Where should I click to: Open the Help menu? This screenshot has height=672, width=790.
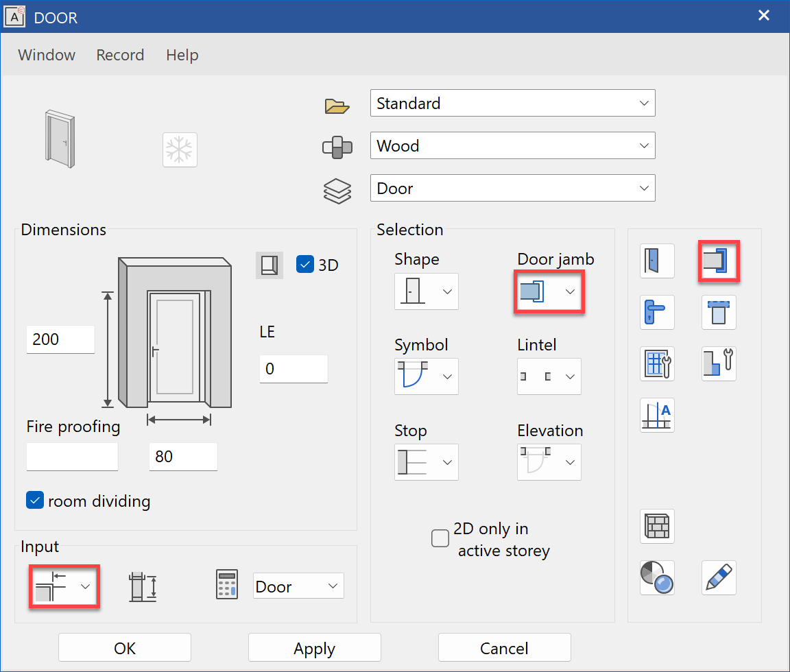pyautogui.click(x=182, y=55)
